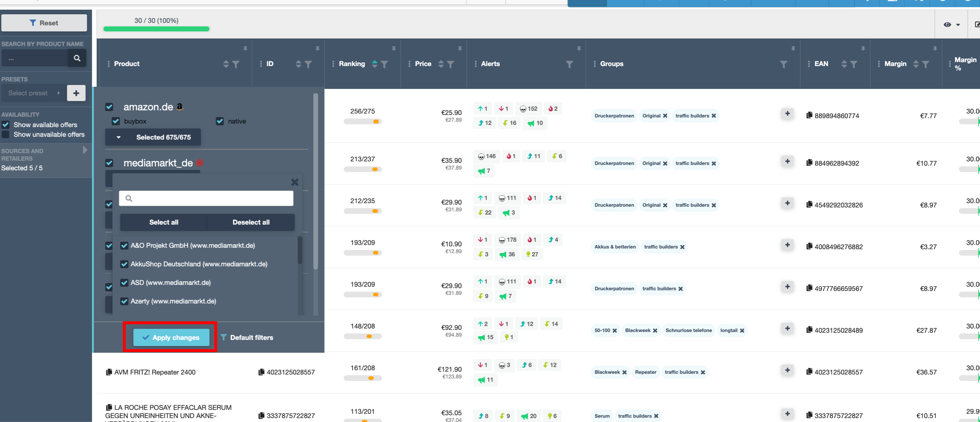Uncheck the amazon.de source
Viewport: 980px width, 422px height.
click(109, 106)
